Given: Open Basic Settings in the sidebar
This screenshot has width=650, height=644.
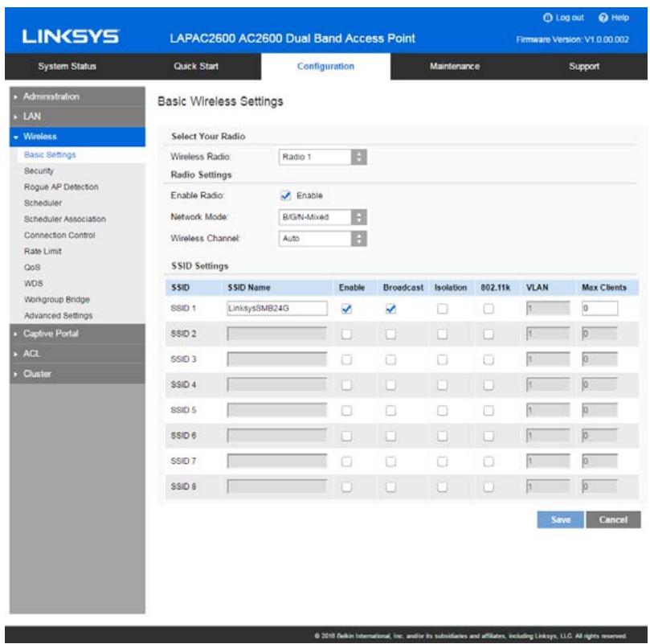Looking at the screenshot, I should [50, 155].
